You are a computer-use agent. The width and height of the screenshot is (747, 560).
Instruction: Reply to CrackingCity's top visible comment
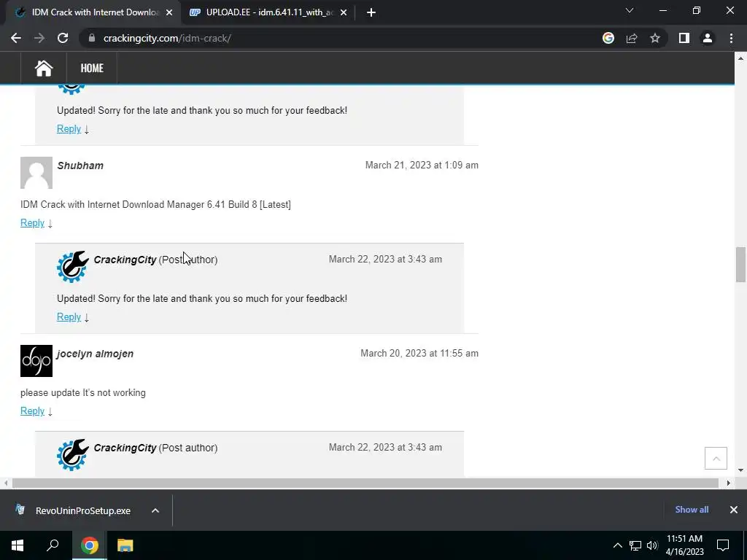click(69, 128)
